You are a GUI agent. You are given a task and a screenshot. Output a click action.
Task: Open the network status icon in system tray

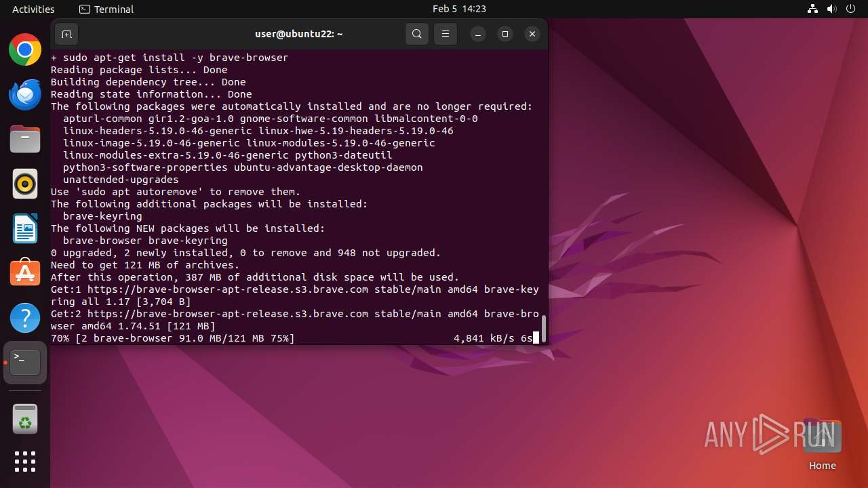pyautogui.click(x=813, y=9)
